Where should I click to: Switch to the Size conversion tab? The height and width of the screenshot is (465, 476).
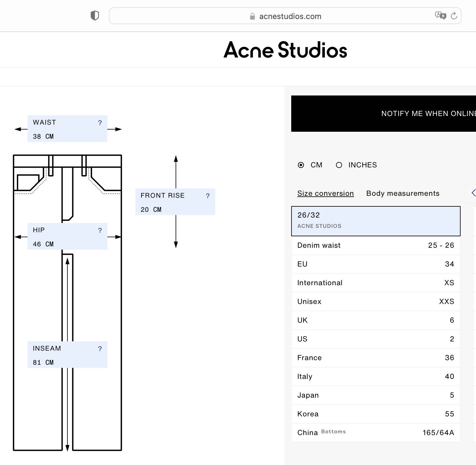pyautogui.click(x=325, y=193)
